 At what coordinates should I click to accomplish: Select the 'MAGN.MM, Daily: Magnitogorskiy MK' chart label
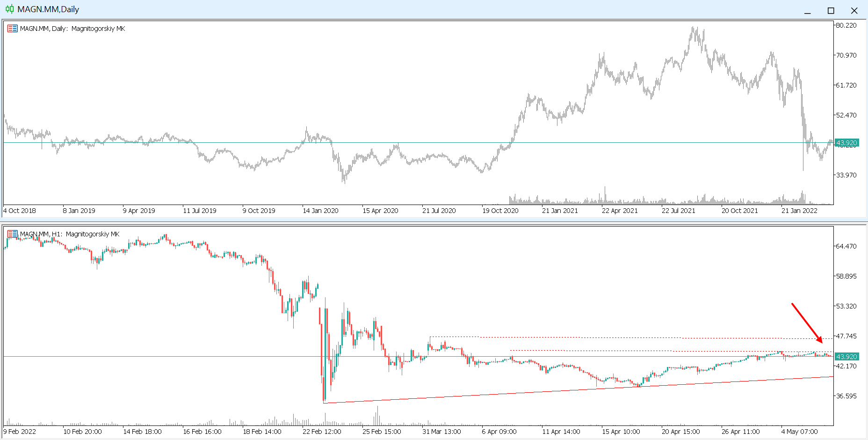pyautogui.click(x=72, y=29)
